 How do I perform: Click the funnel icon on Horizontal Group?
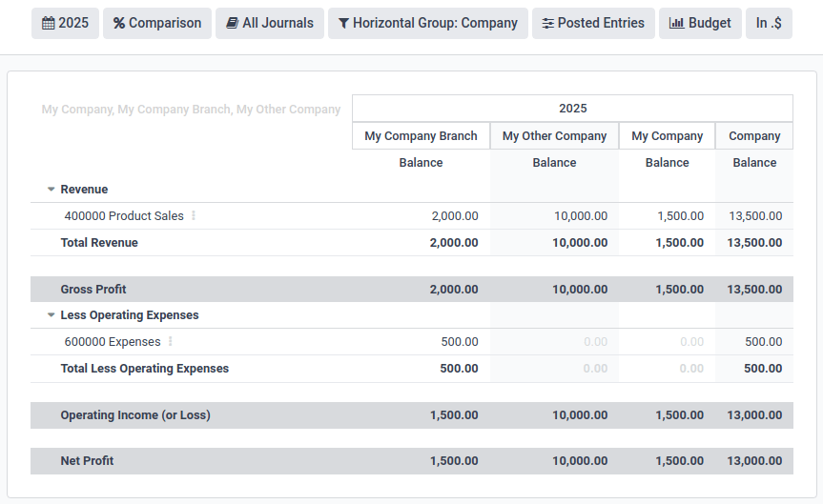point(343,23)
